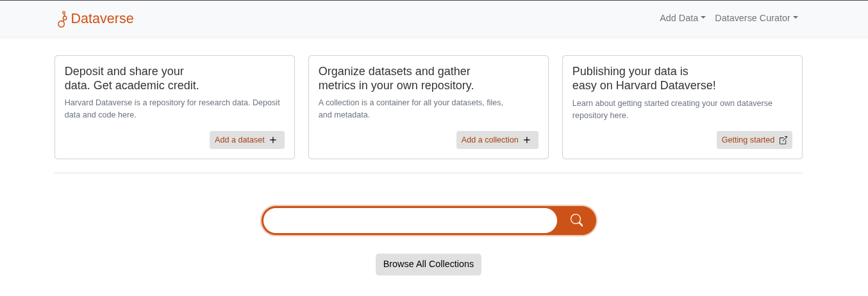Viewport: 868px width, 296px height.
Task: Click the plus icon beside Add a dataset
Action: coord(273,140)
